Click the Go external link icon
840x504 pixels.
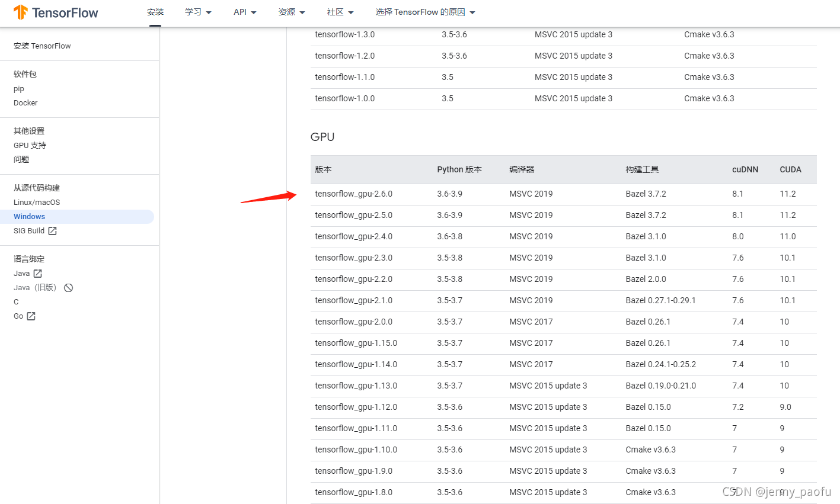(31, 316)
